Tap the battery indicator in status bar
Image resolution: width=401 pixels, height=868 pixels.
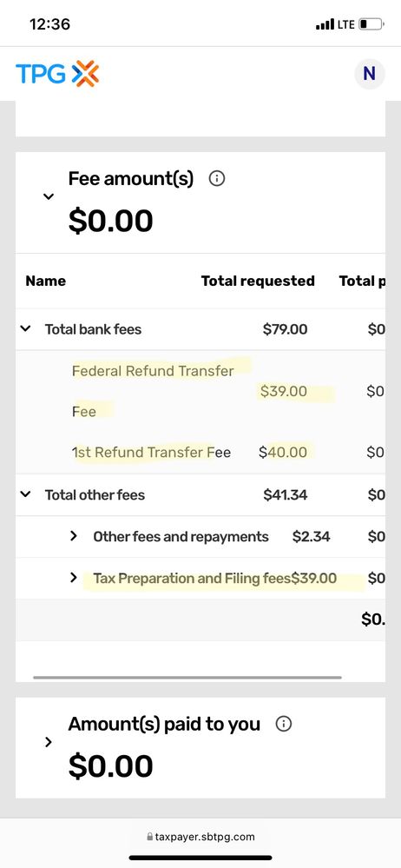pos(371,24)
